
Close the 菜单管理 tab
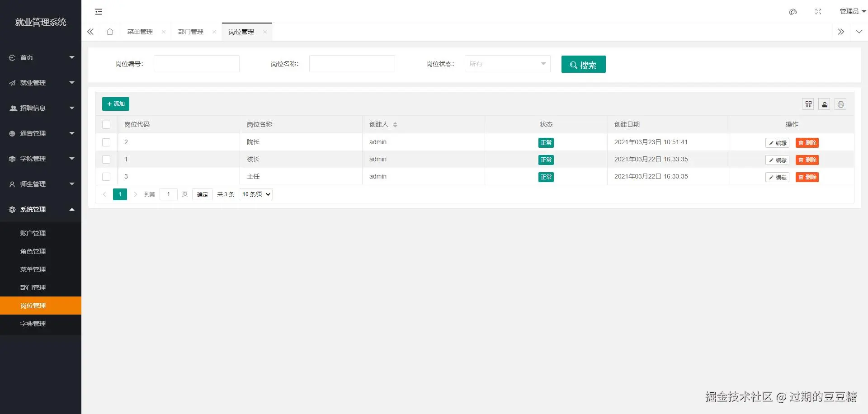click(x=164, y=32)
